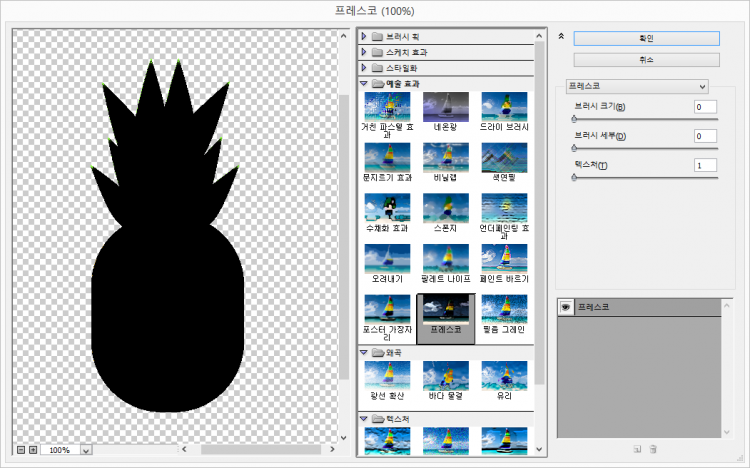
Task: Click the 텍스처 value input field
Action: pos(705,165)
